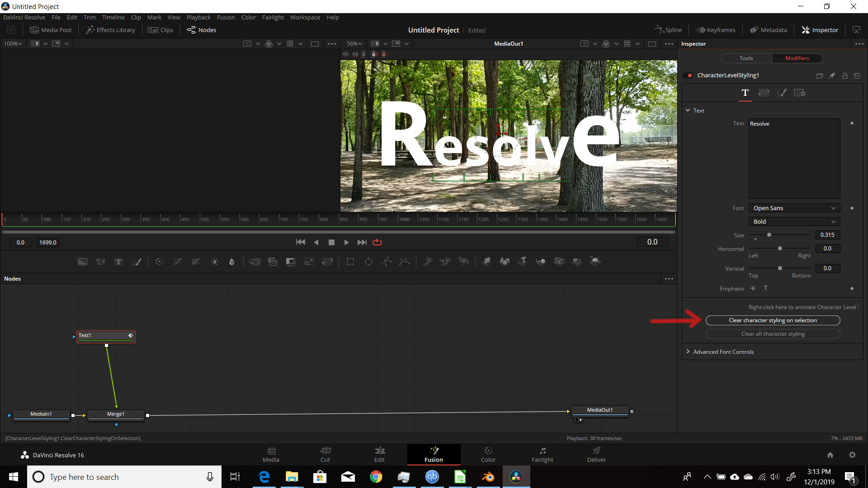Open the Workspace menu

click(305, 17)
